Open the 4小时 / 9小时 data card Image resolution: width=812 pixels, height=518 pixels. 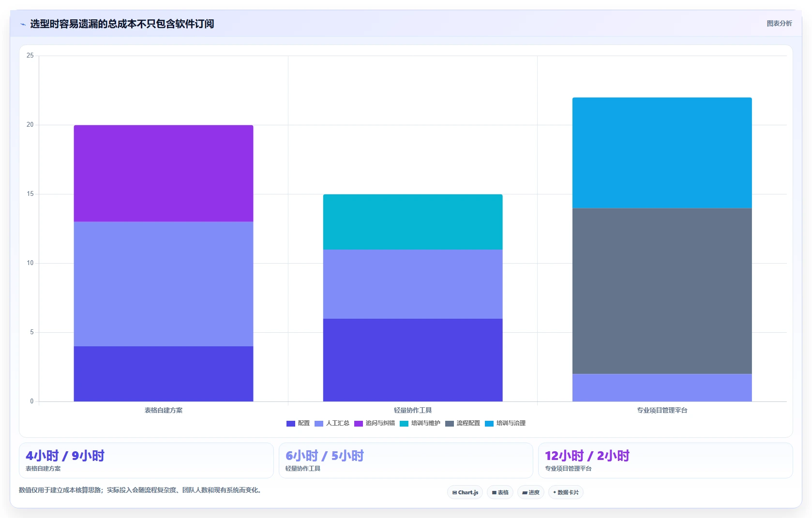(x=146, y=460)
